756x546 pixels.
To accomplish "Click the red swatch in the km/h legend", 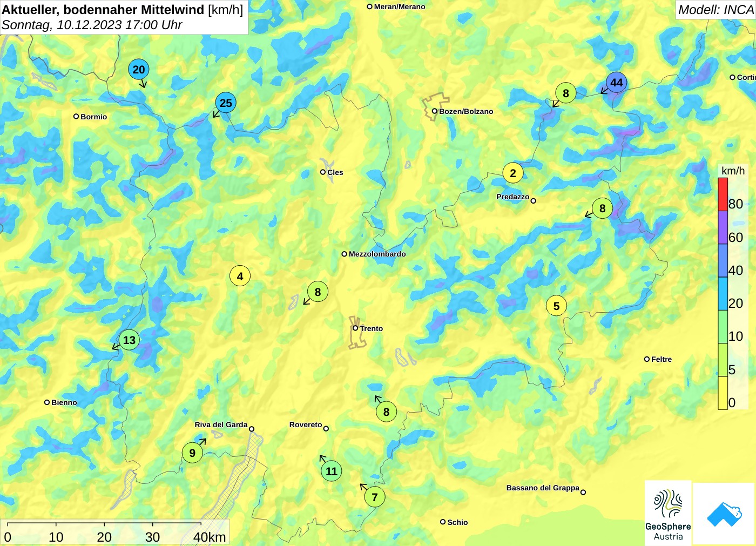I will click(723, 194).
